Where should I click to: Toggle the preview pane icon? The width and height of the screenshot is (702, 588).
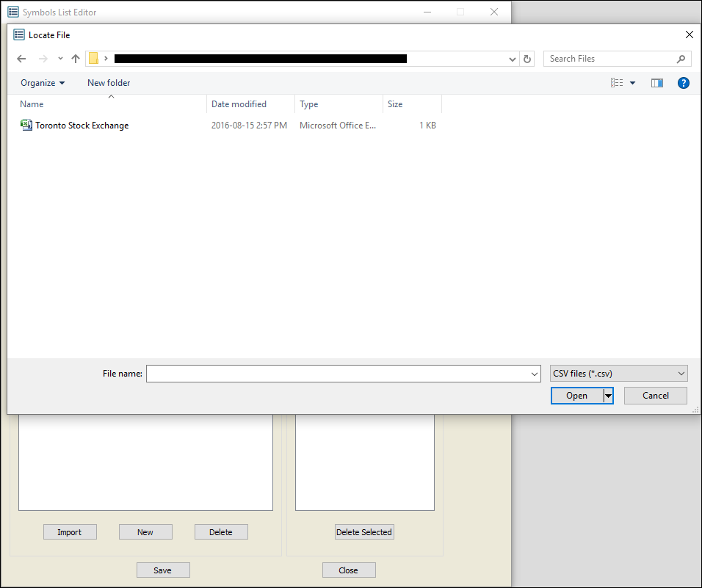tap(657, 83)
